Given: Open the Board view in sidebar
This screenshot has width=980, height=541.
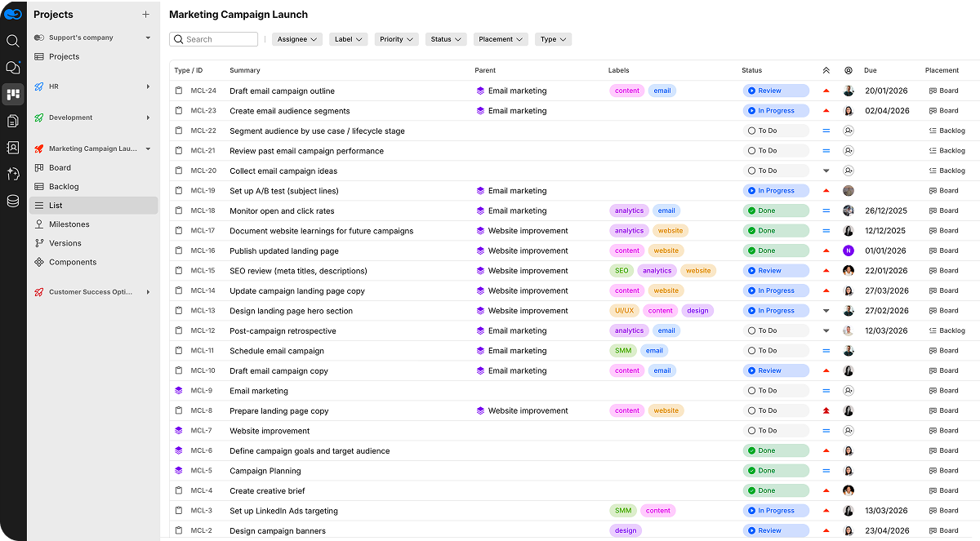Looking at the screenshot, I should (93, 167).
